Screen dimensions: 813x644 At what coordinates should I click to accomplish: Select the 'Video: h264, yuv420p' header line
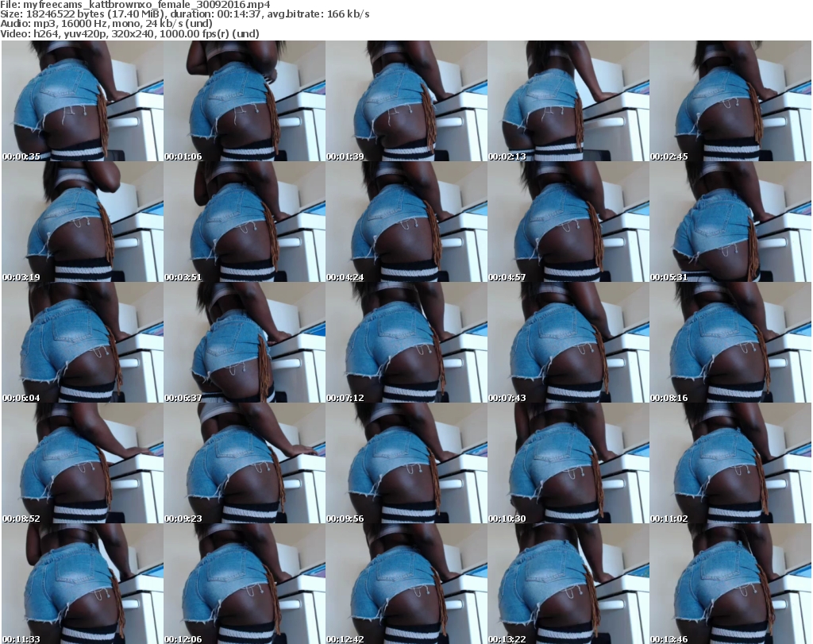click(x=129, y=33)
